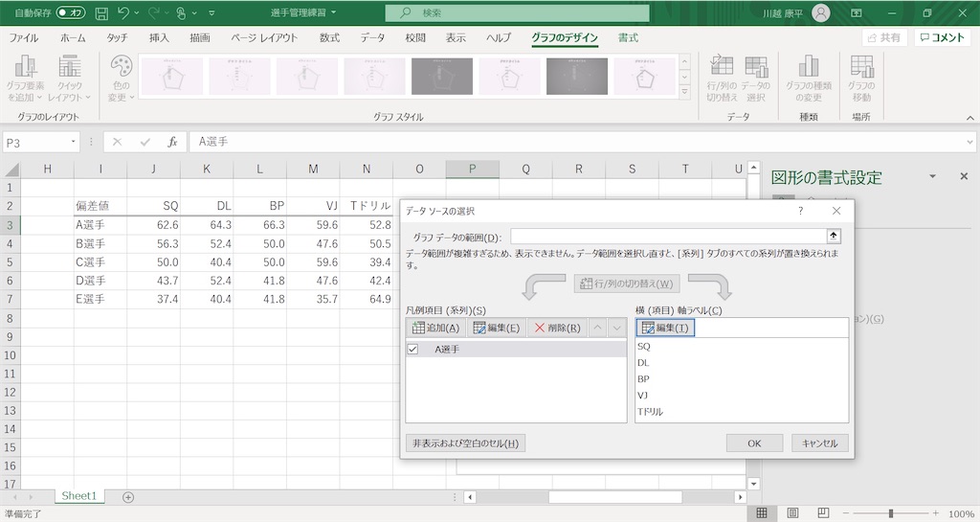Click the zoom in plus button
Viewport: 980px width, 522px height.
936,513
